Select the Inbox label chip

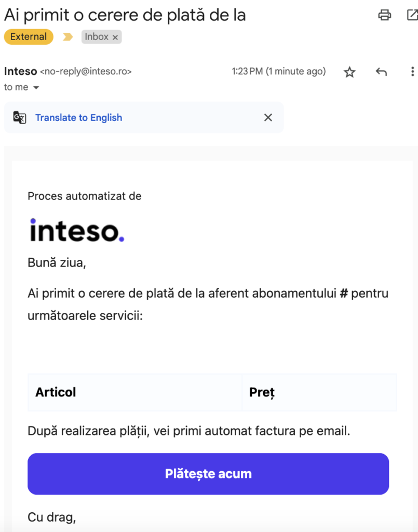97,37
